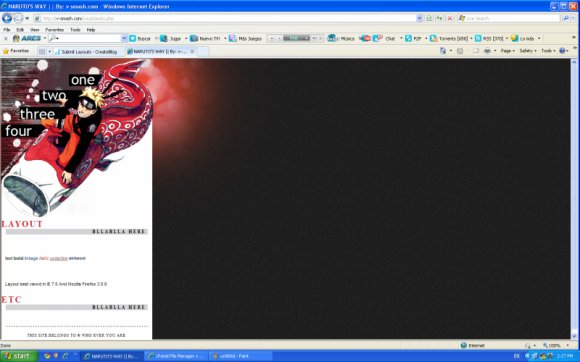Click the ARES toolbar logo

point(27,38)
